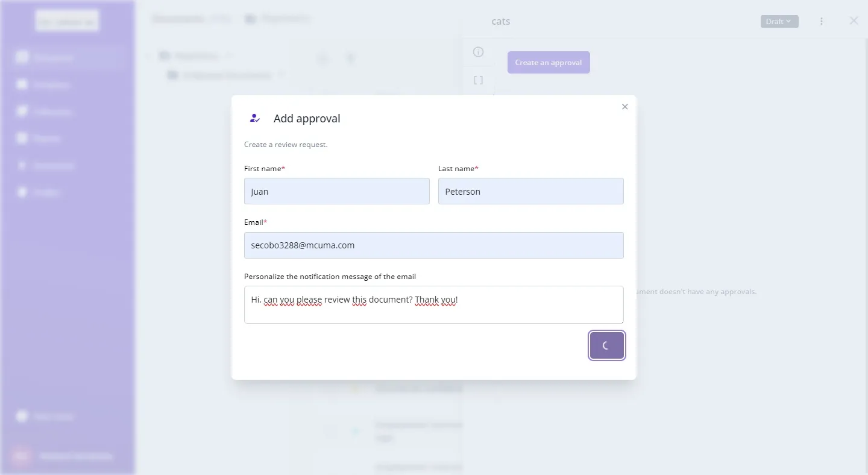868x475 pixels.
Task: Select the square brackets tab icon
Action: [x=479, y=80]
